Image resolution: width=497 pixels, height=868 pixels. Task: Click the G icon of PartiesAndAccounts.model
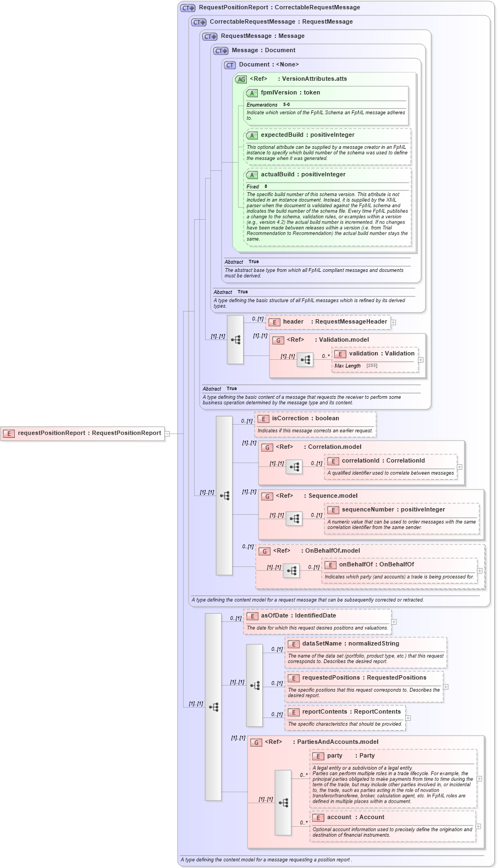tap(256, 743)
